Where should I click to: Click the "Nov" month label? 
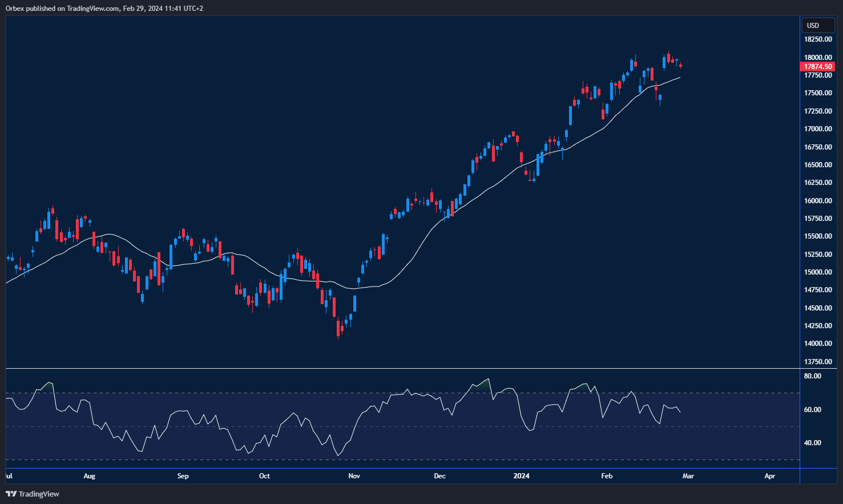354,475
